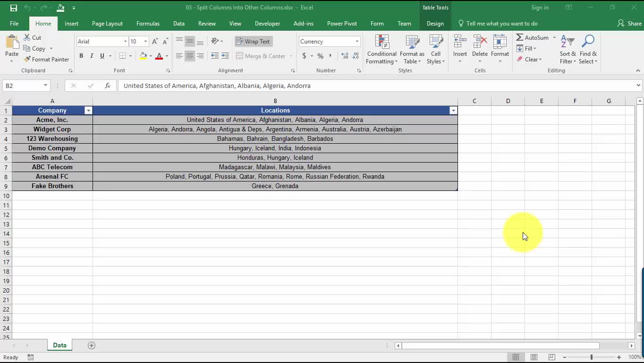This screenshot has height=363, width=644.
Task: Click the Format Painter brush icon
Action: [27, 60]
